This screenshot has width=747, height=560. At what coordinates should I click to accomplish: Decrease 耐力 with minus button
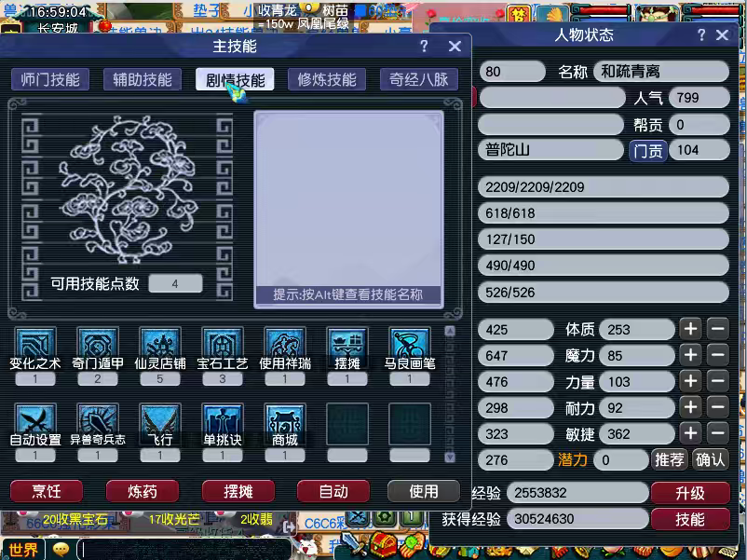(718, 407)
